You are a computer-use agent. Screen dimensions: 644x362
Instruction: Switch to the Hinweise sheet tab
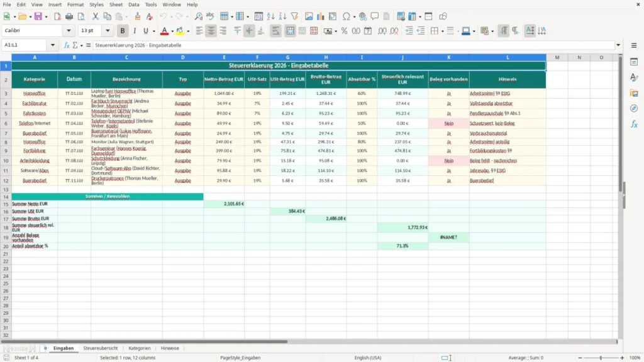click(x=170, y=348)
